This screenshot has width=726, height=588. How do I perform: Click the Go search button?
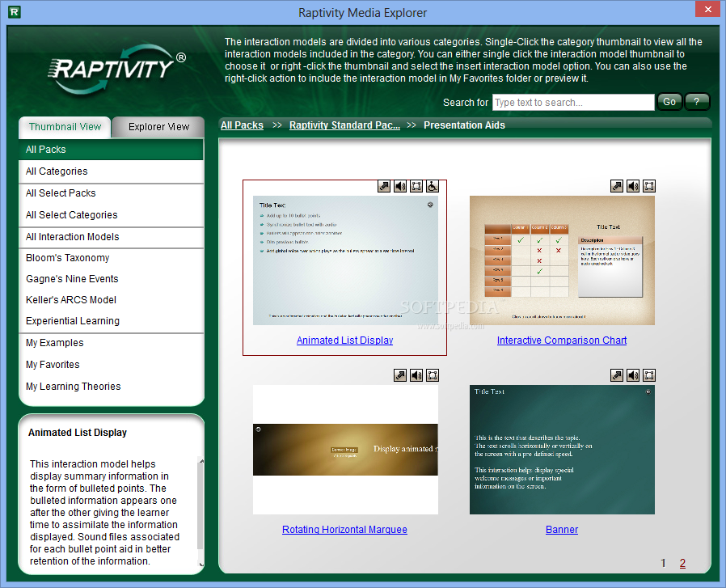click(x=669, y=102)
